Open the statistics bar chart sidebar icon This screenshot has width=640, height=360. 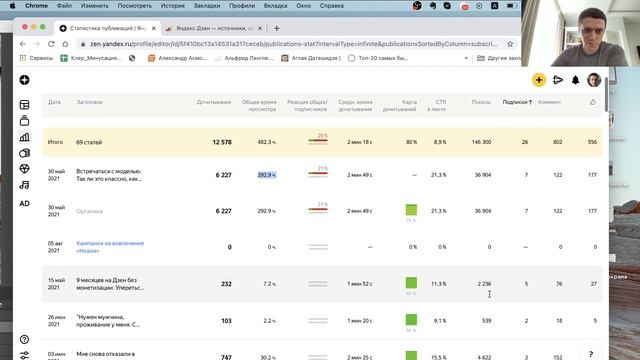(x=24, y=137)
